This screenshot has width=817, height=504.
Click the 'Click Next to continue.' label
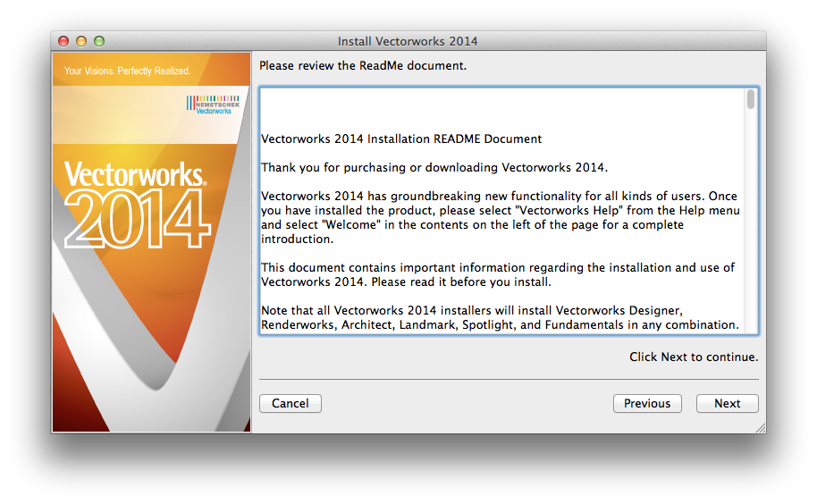point(694,357)
